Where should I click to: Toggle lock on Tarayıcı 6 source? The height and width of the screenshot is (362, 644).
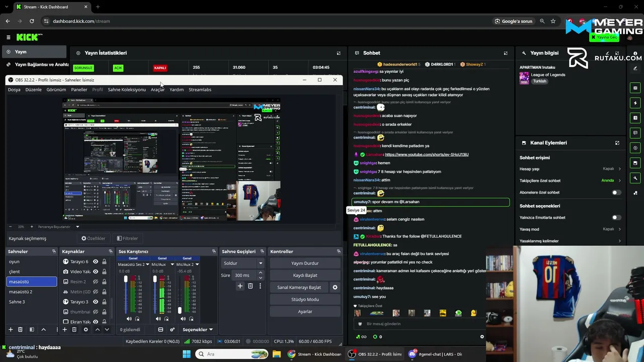(104, 261)
